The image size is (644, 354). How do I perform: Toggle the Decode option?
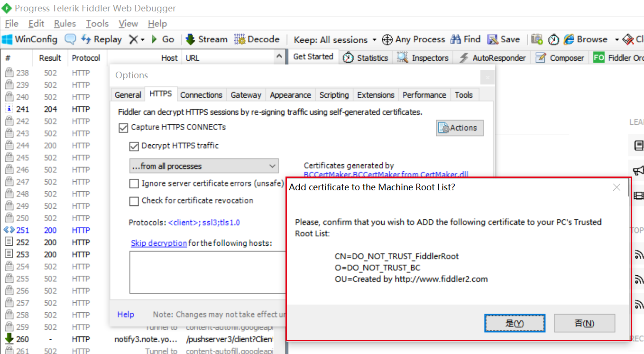click(x=257, y=39)
